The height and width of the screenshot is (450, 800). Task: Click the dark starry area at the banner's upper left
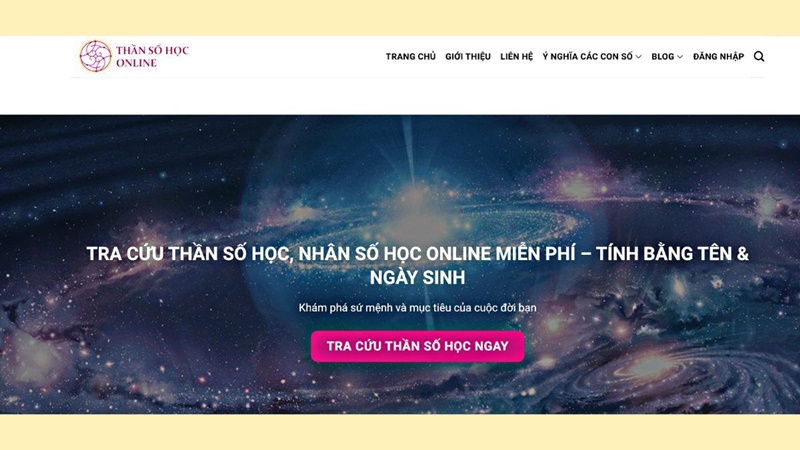(102, 153)
